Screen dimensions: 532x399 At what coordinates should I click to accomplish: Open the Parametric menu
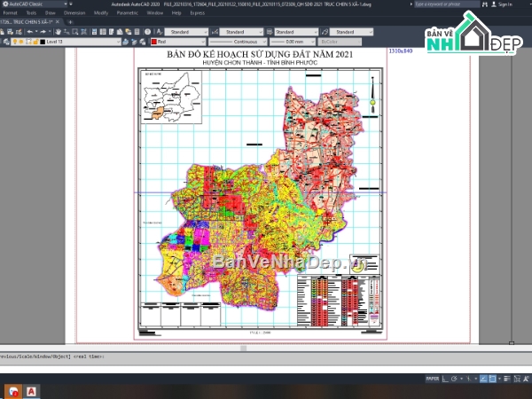pyautogui.click(x=127, y=14)
